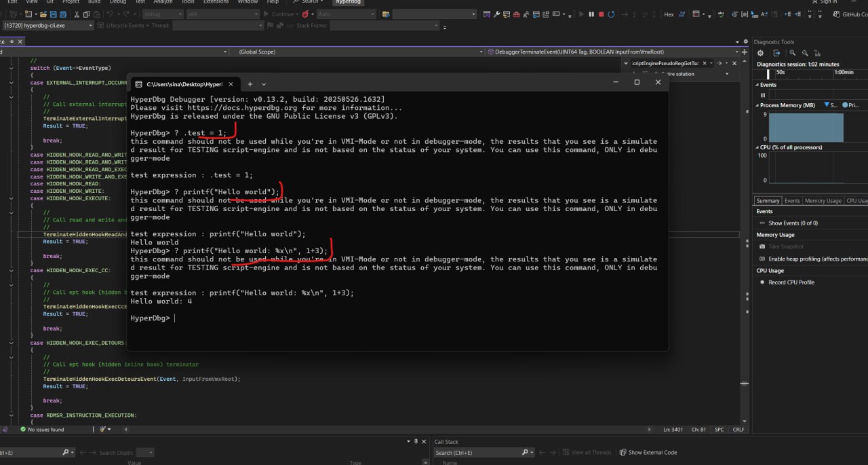Open process '[13720] hyperdbg-cli.exe' dropdown
This screenshot has width=868, height=465.
[x=47, y=25]
